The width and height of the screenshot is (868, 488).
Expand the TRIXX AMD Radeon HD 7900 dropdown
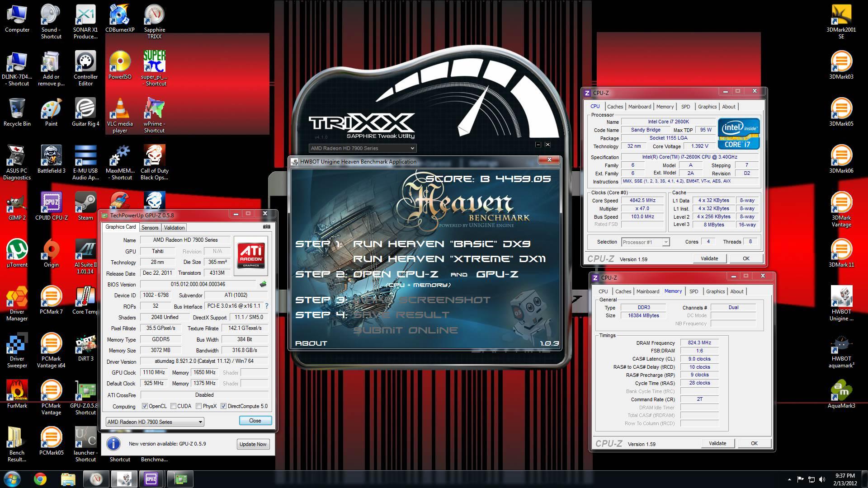click(363, 148)
